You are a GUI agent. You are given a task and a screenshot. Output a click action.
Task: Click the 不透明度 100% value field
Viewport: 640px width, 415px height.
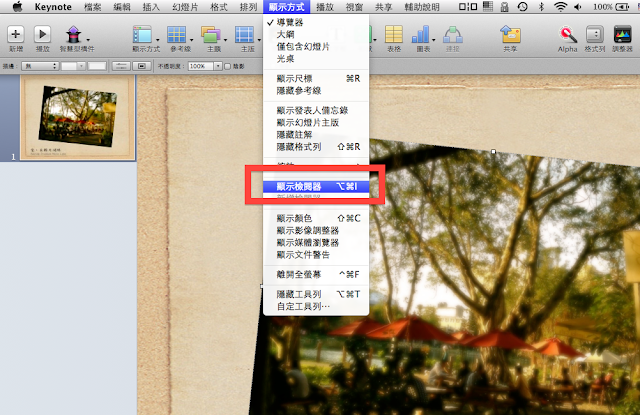pyautogui.click(x=200, y=66)
